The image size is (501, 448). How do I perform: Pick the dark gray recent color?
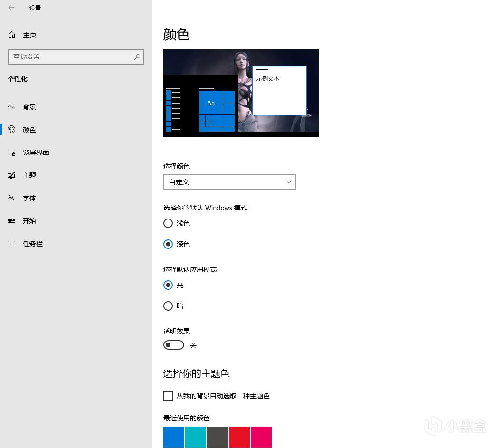pos(217,437)
